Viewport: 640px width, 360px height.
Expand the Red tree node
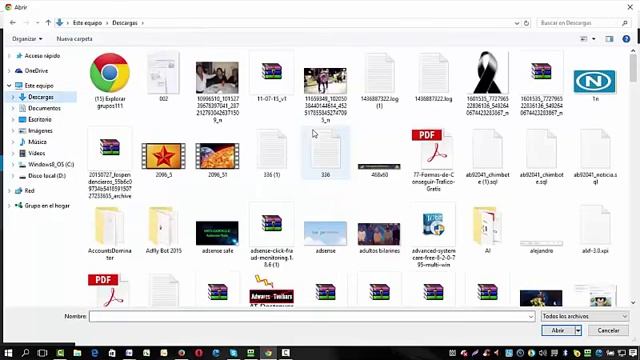click(9, 191)
